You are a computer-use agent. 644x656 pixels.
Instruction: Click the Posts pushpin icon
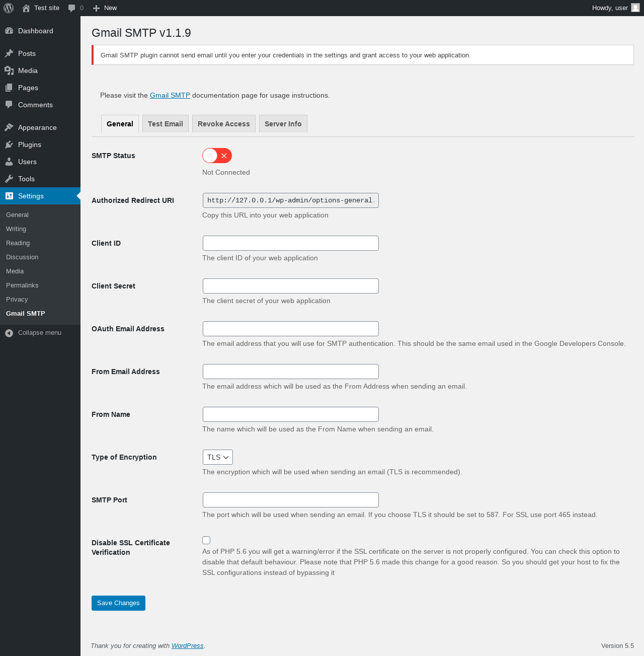click(9, 53)
